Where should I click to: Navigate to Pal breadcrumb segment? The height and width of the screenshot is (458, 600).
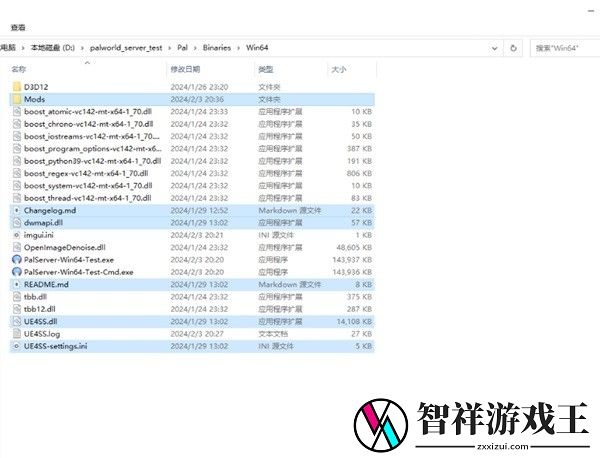(x=183, y=48)
